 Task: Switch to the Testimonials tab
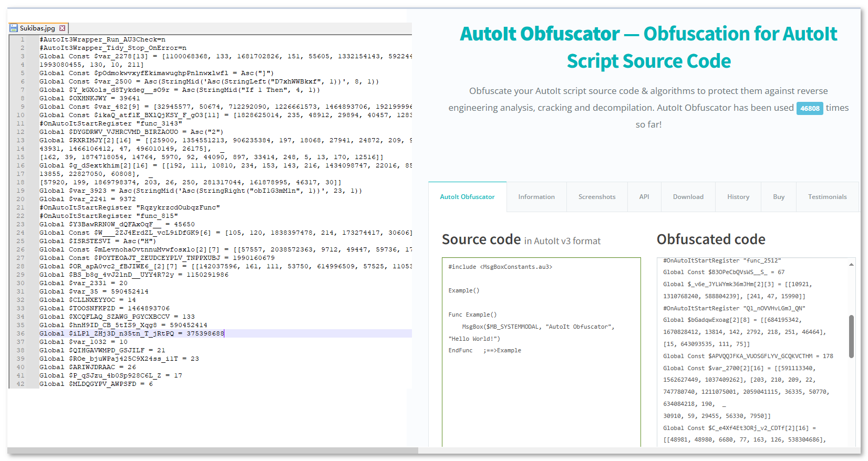coord(827,197)
